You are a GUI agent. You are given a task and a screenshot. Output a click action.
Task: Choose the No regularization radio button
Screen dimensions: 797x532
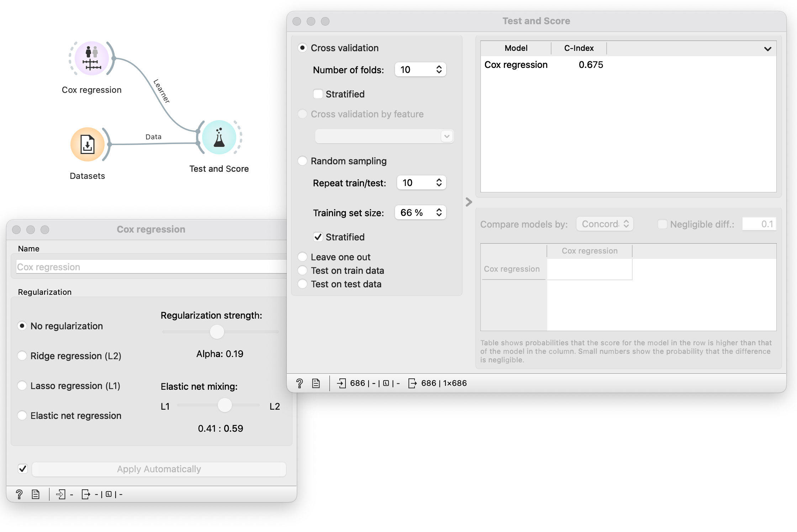coord(22,326)
